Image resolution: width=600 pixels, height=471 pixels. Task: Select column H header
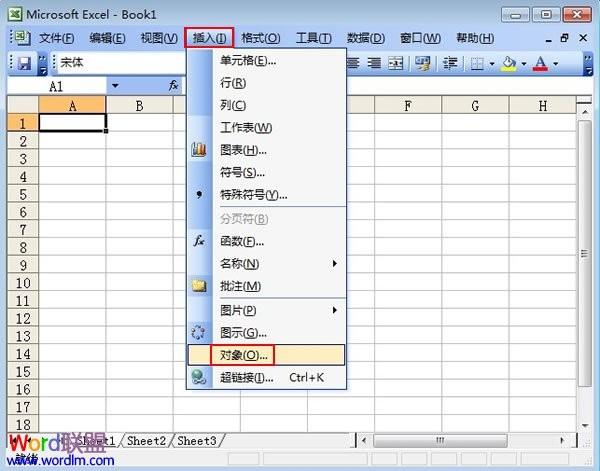543,105
